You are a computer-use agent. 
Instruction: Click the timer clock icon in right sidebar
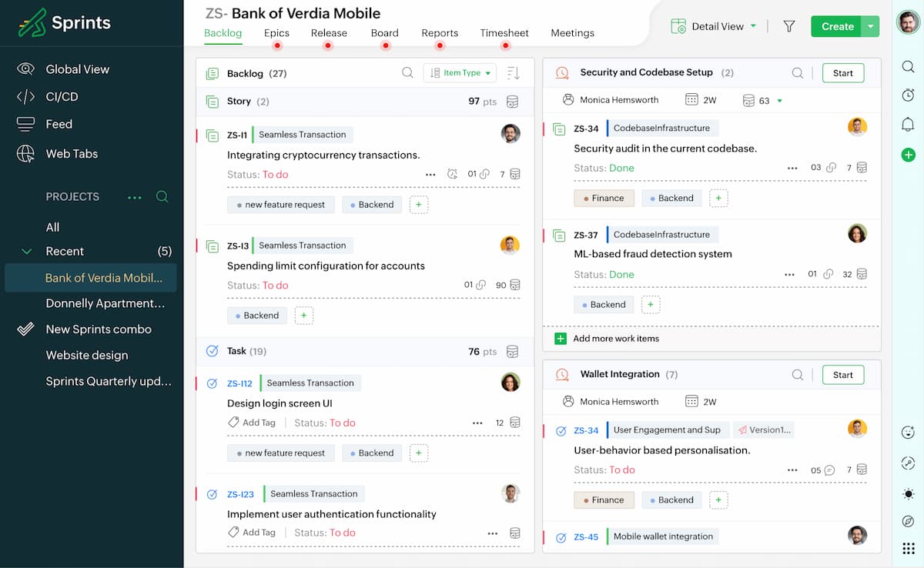908,95
